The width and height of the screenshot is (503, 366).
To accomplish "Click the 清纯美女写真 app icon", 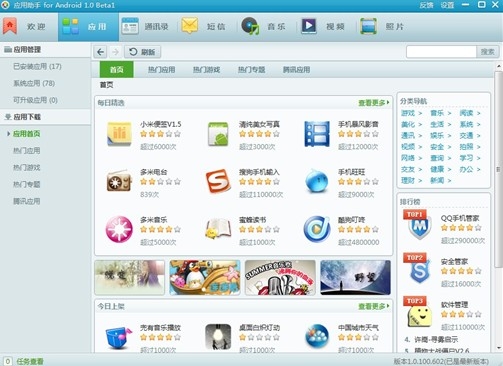I will coord(218,134).
